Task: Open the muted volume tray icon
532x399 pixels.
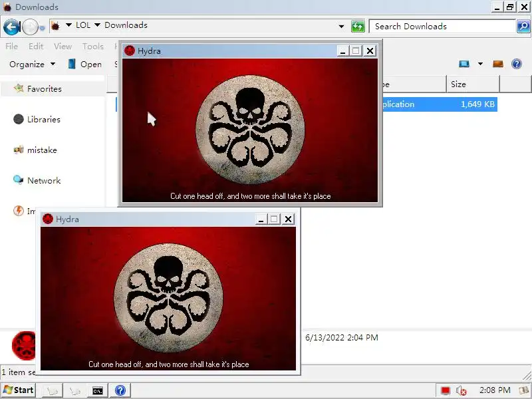Action: [461, 390]
